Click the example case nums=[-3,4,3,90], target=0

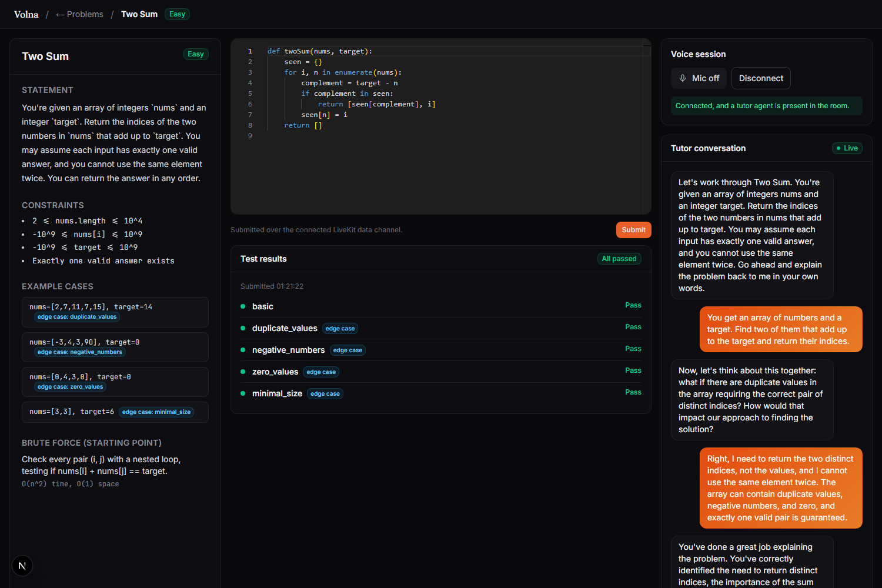point(115,348)
